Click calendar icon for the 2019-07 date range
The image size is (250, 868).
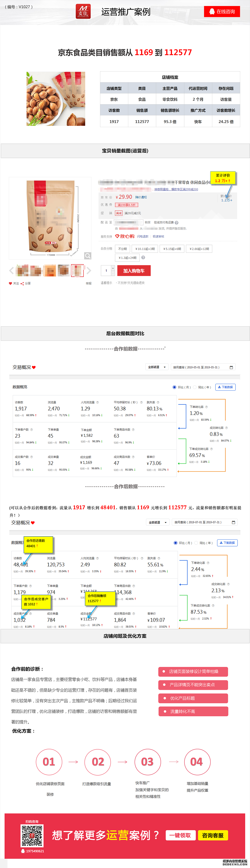point(233,522)
